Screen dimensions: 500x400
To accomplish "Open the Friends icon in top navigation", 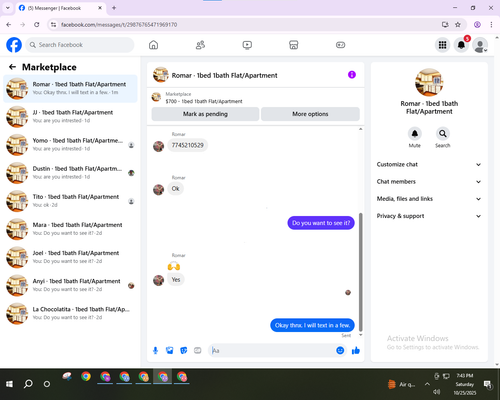I will [200, 45].
